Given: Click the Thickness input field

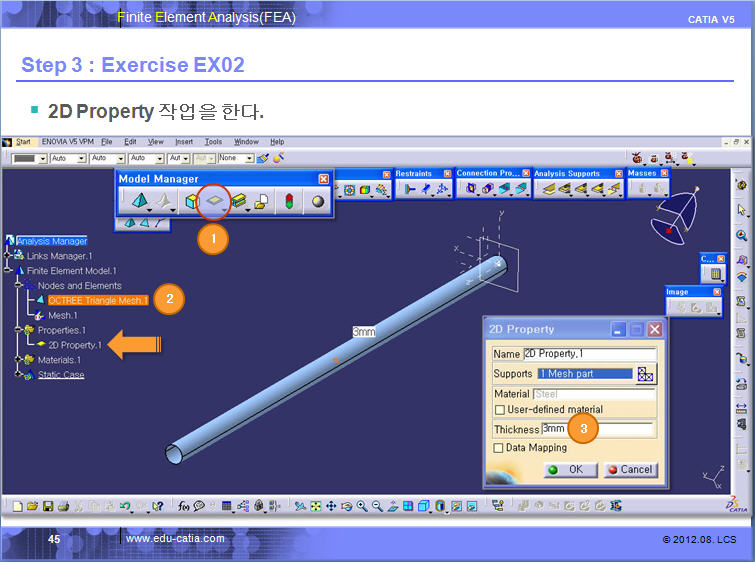Looking at the screenshot, I should (592, 428).
